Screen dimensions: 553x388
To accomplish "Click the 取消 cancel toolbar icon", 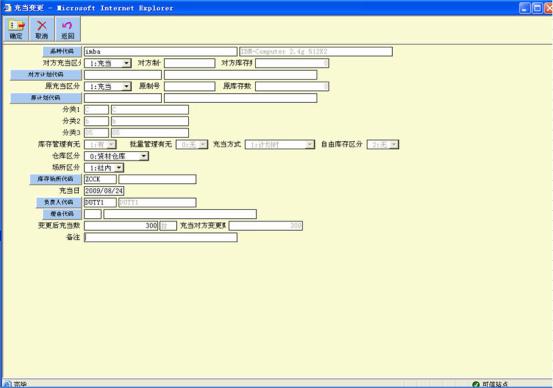I will pos(42,29).
